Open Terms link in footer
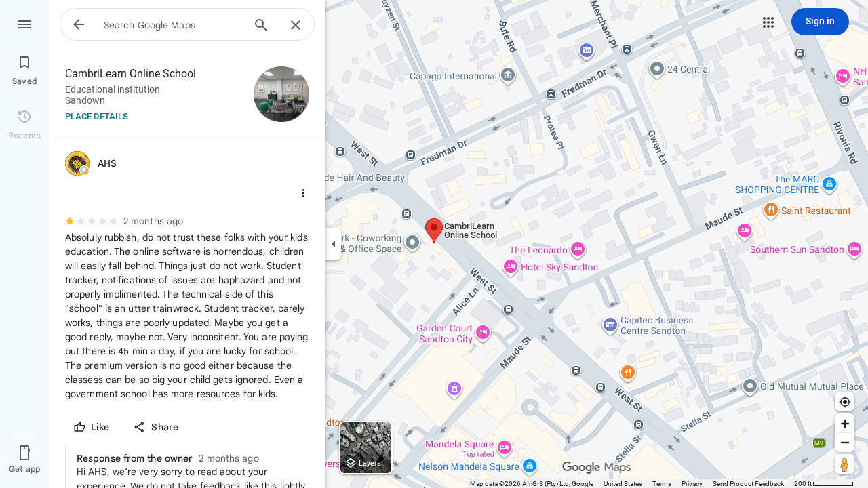Viewport: 868px width, 488px height. coord(662,483)
